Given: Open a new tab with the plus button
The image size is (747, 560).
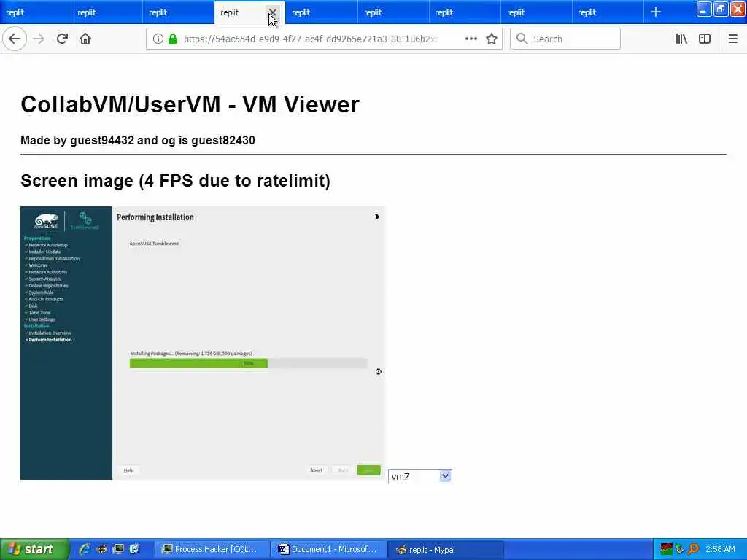Looking at the screenshot, I should (656, 12).
